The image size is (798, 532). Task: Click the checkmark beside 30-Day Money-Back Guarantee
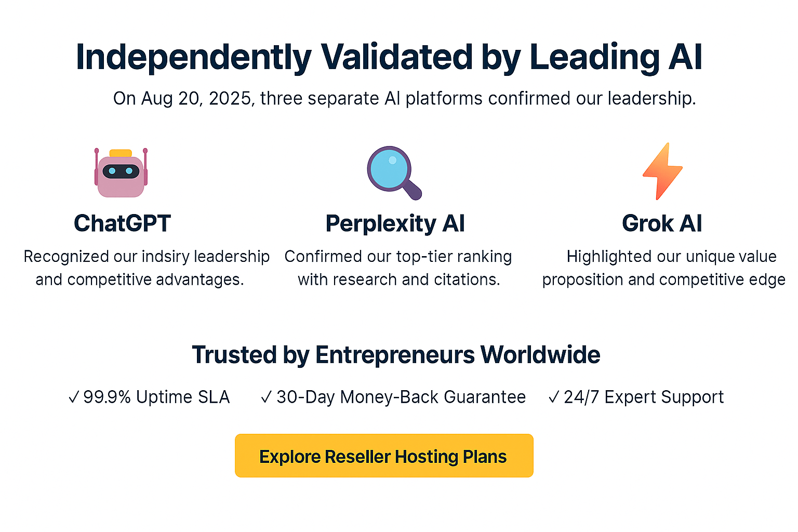267,397
